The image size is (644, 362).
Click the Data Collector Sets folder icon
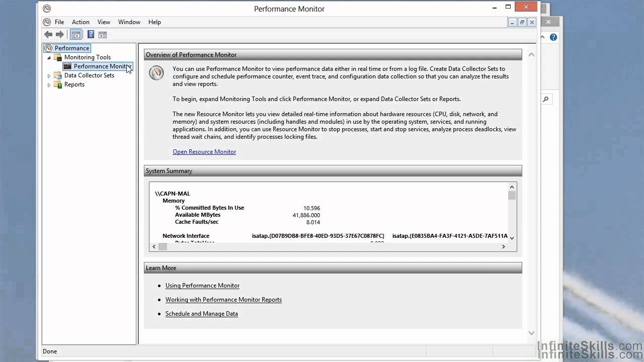click(x=58, y=75)
